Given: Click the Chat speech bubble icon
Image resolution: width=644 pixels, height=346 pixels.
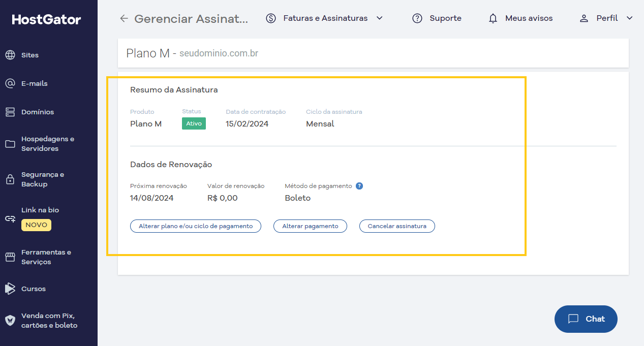Looking at the screenshot, I should pyautogui.click(x=573, y=319).
